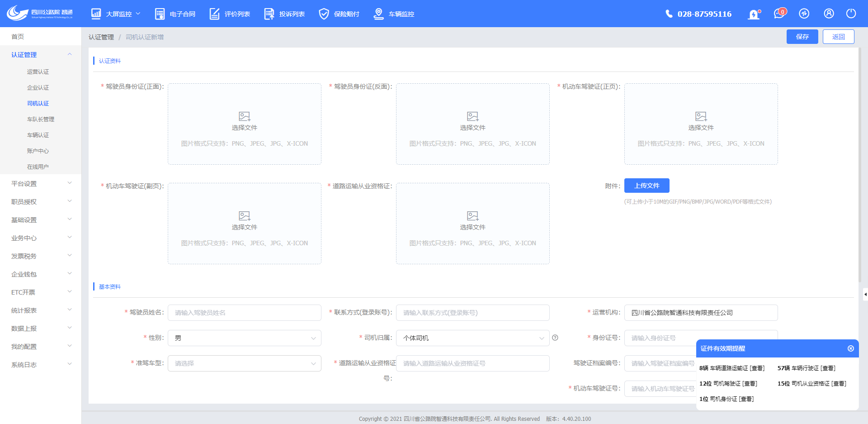Click the notification bell icon

click(754, 14)
